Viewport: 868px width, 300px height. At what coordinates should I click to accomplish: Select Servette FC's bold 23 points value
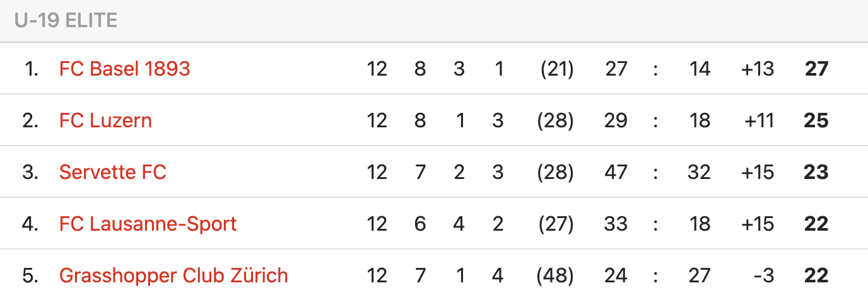click(x=816, y=172)
